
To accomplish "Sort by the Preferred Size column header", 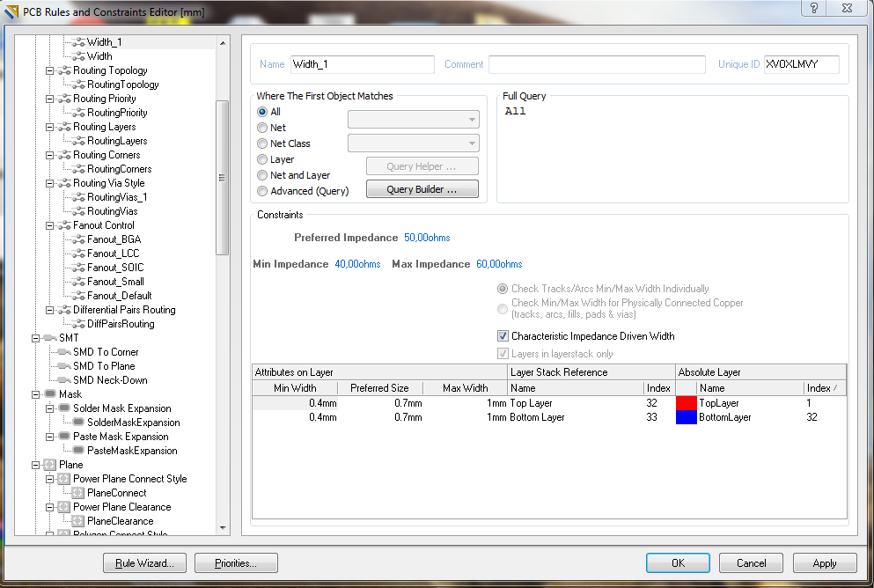I will pyautogui.click(x=379, y=388).
